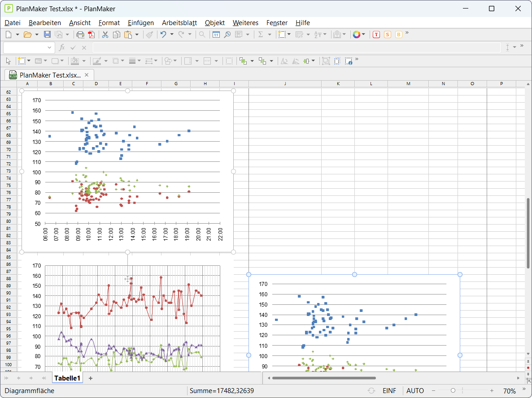Screen dimensions: 532x398
Task: Bring object to front icon
Action: (243, 61)
